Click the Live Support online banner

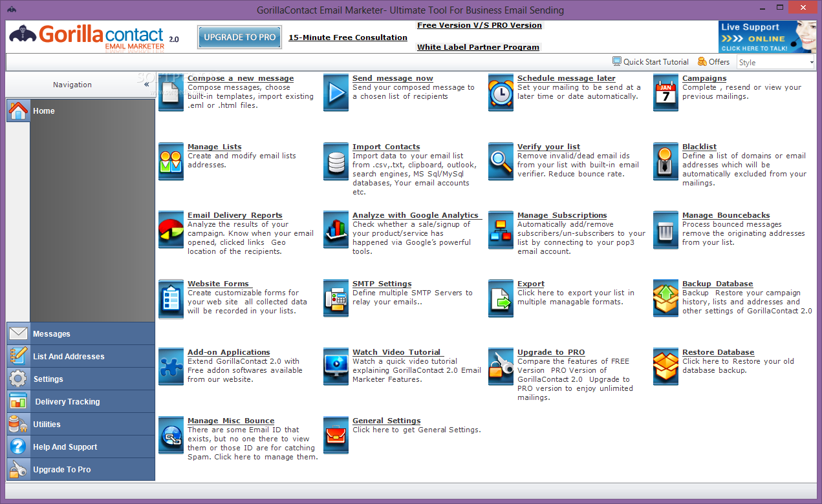[x=767, y=37]
